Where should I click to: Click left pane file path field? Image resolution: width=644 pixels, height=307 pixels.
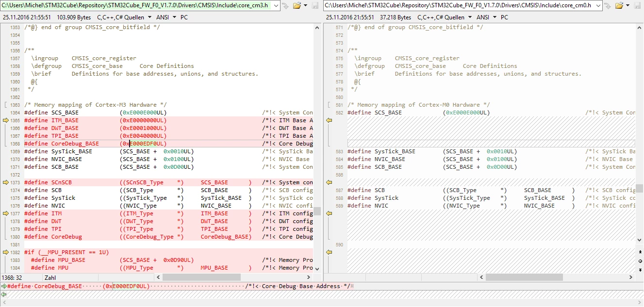point(137,6)
